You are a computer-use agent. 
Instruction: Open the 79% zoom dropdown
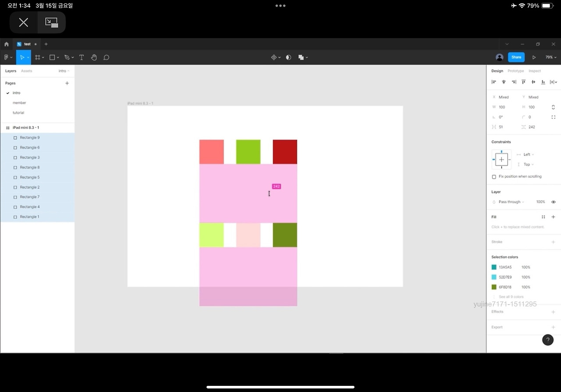coord(551,57)
